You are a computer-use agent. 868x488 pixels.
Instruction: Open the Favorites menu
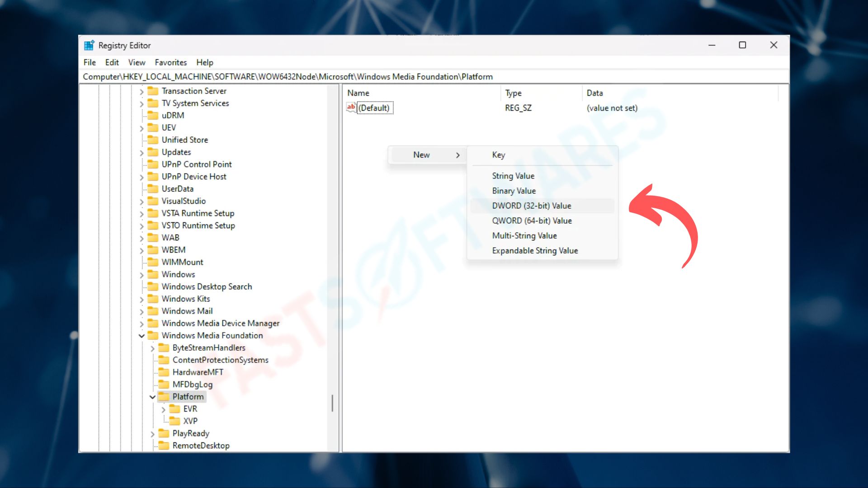170,62
